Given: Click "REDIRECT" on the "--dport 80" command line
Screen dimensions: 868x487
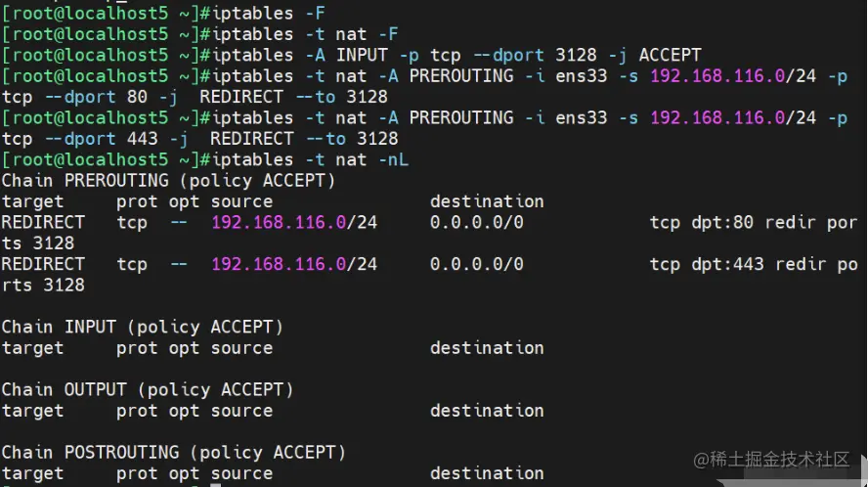Looking at the screenshot, I should pos(241,97).
